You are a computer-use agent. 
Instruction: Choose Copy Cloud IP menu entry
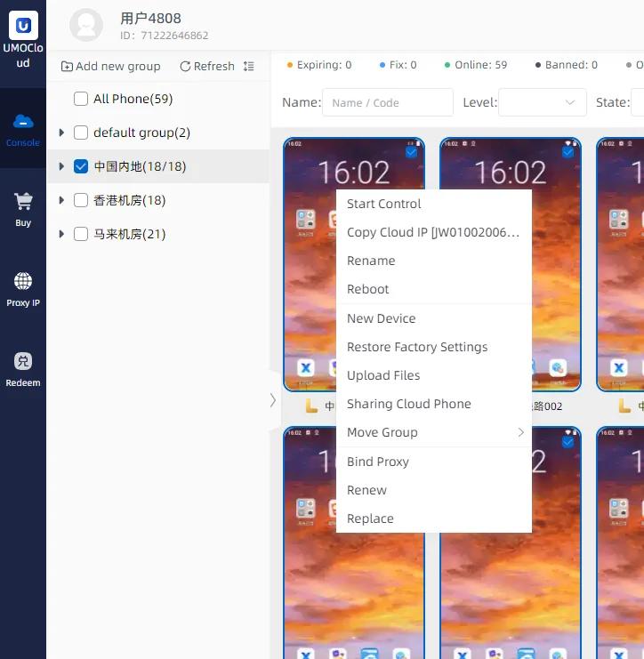pos(434,232)
